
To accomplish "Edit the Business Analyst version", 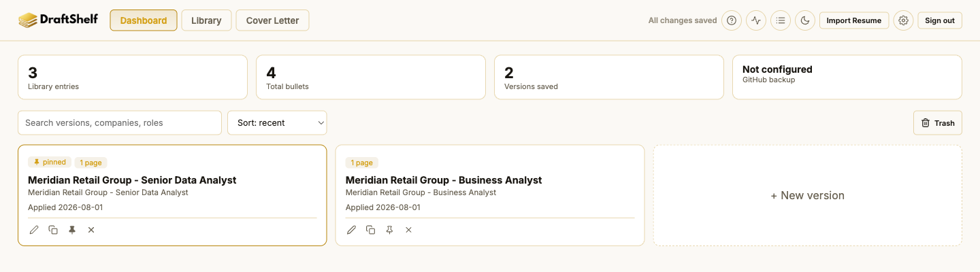I will coord(352,230).
